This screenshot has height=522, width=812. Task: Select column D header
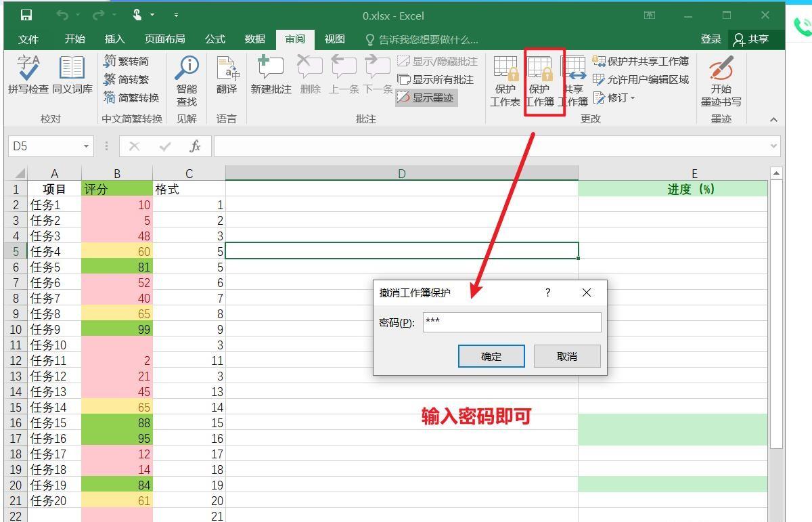(401, 173)
